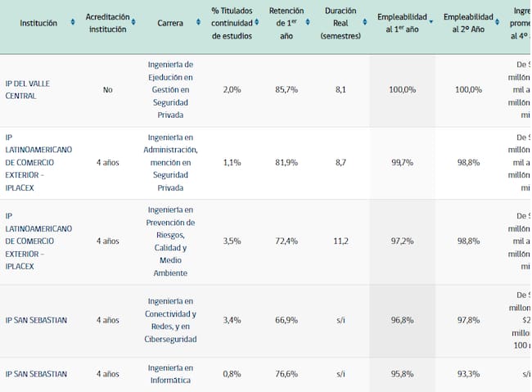
Task: Click the Institución column header label
Action: coord(38,23)
